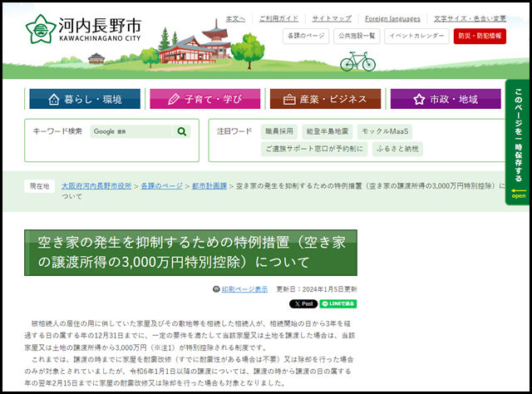Go to 各課のページ breadcrumb link
Viewport: 532px width, 394px height.
pos(161,186)
